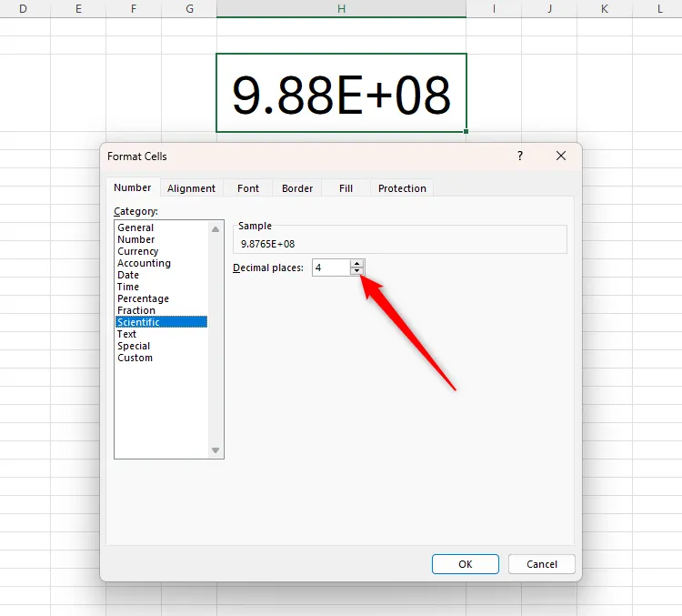Image resolution: width=682 pixels, height=616 pixels.
Task: Switch to the Fill tab
Action: pyautogui.click(x=346, y=188)
